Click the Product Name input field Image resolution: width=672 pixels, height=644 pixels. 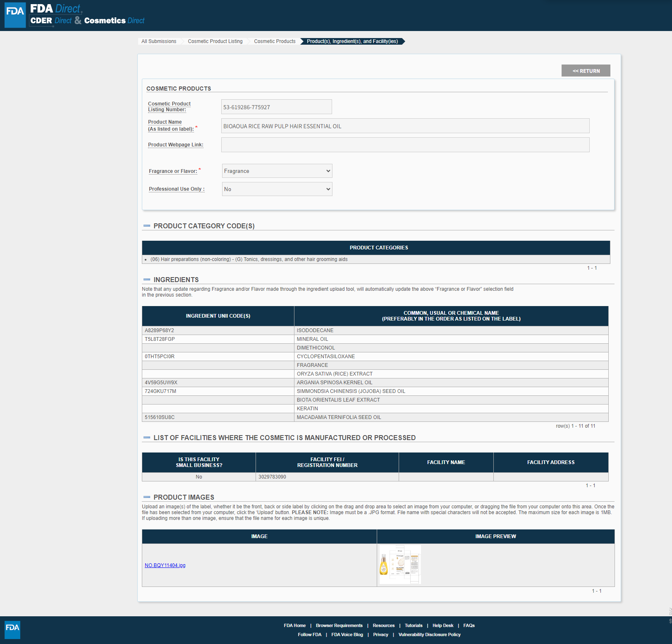(405, 126)
